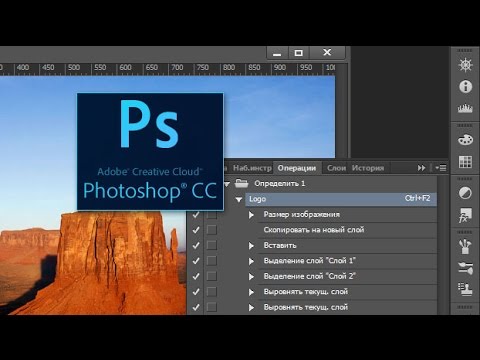Switch to the Слои tab
The image size is (480, 360).
336,168
